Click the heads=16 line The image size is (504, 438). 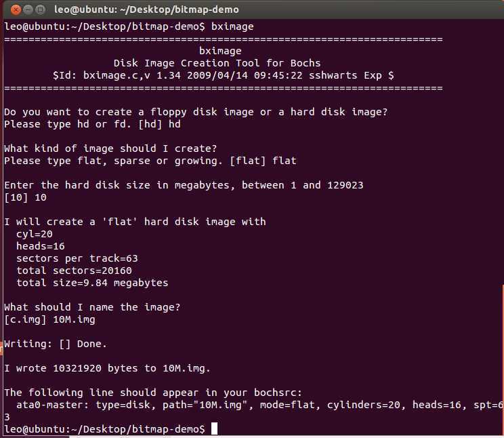tap(41, 246)
